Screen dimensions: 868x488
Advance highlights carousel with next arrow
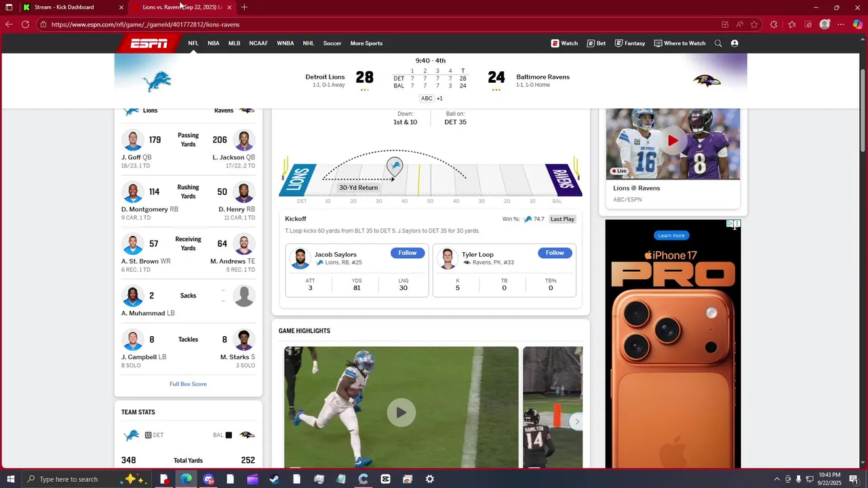(x=577, y=422)
